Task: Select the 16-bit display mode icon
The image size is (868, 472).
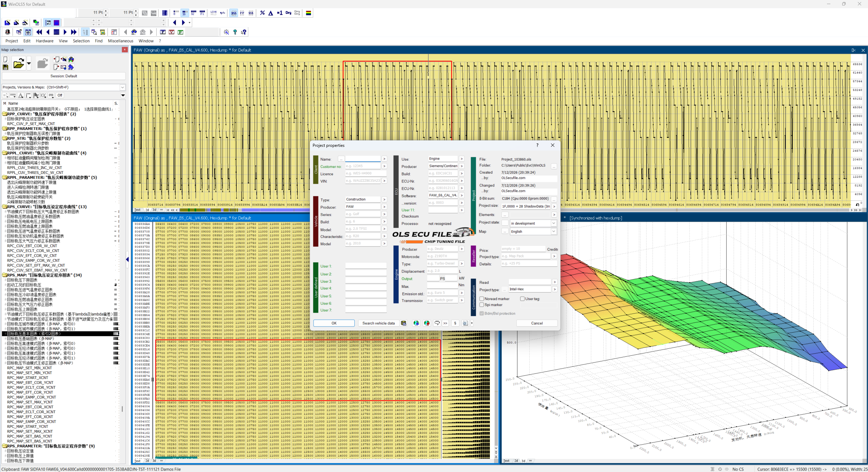Action: coord(184,13)
